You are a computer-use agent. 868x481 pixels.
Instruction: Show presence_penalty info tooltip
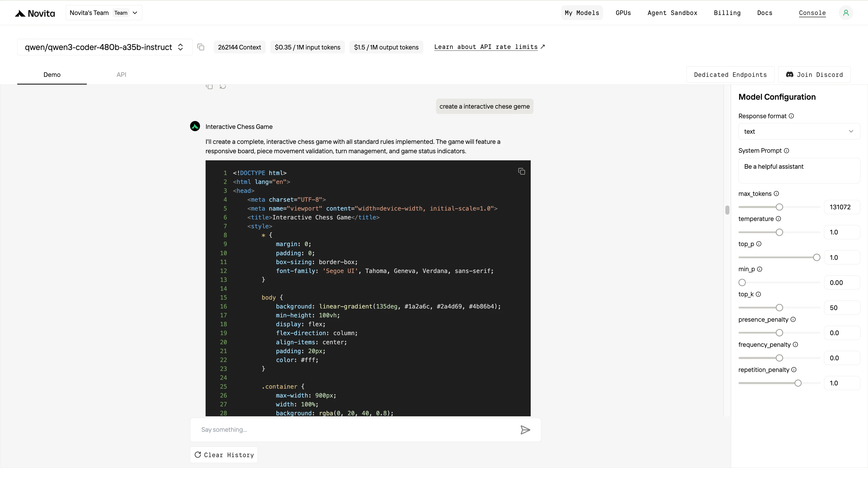click(793, 319)
